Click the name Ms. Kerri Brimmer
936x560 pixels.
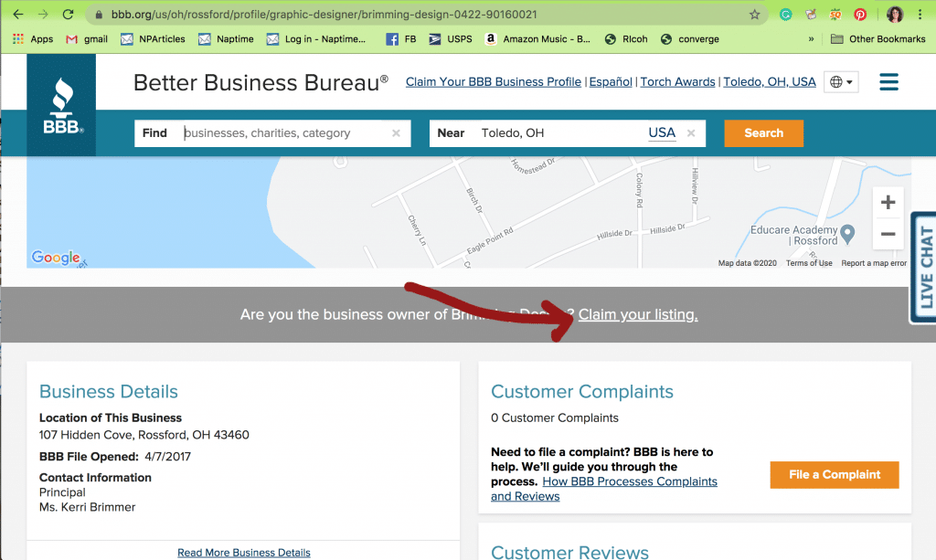pyautogui.click(x=87, y=507)
